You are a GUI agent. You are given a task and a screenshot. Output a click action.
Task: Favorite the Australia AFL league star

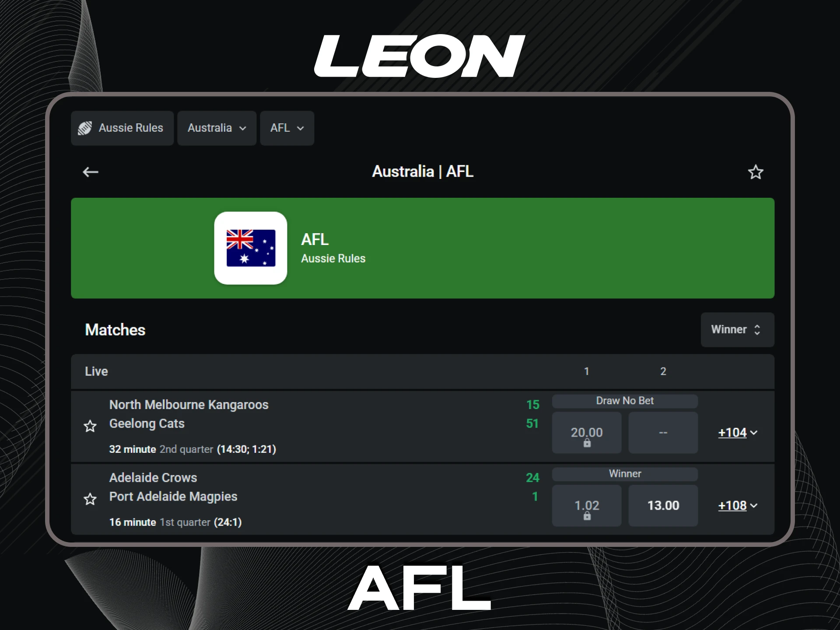point(756,172)
